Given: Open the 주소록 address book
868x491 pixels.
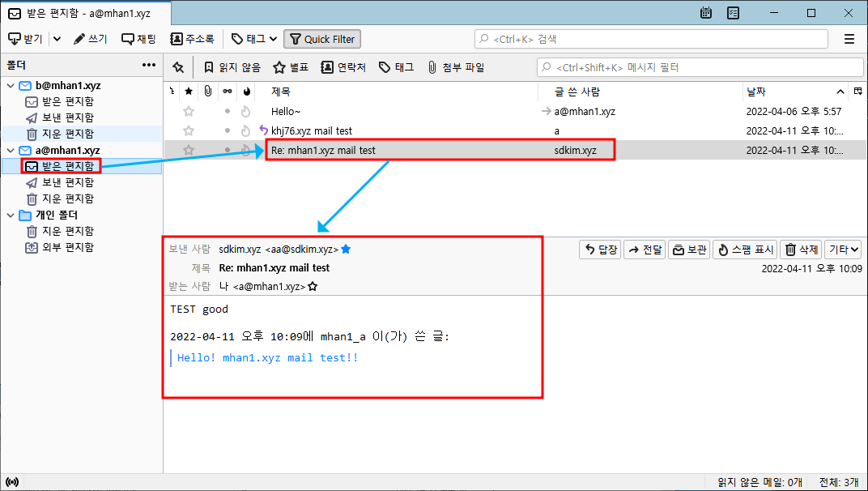Looking at the screenshot, I should 192,39.
